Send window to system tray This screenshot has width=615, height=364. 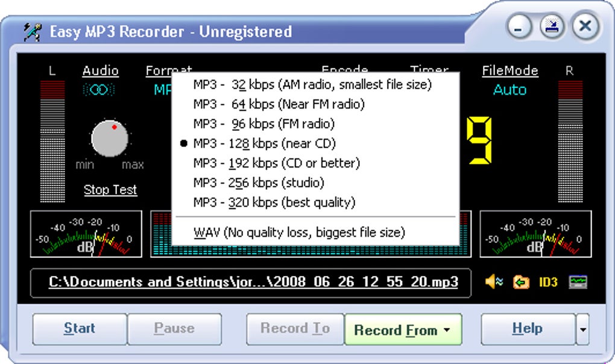coord(552,27)
